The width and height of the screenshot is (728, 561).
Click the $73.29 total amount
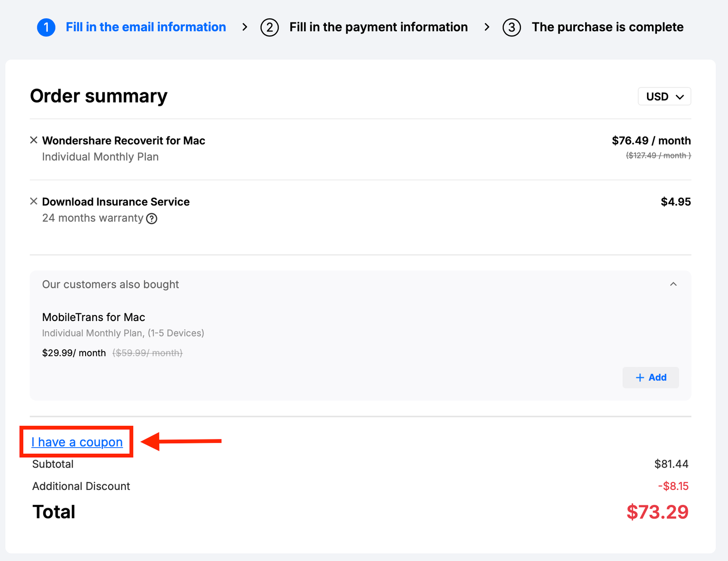(x=657, y=512)
